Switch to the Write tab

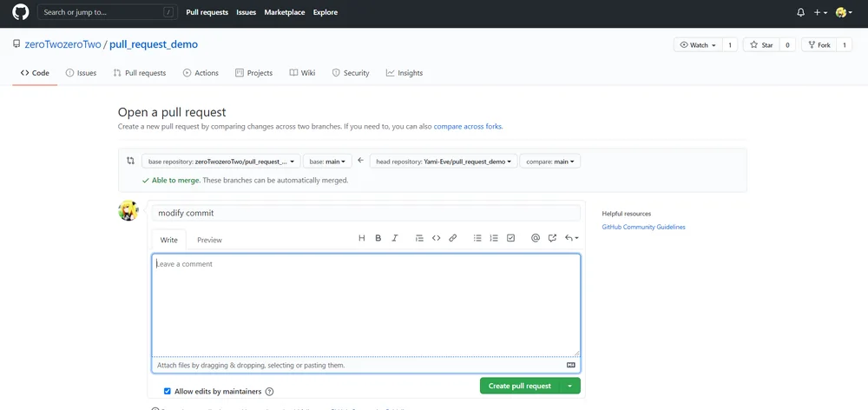click(x=169, y=240)
